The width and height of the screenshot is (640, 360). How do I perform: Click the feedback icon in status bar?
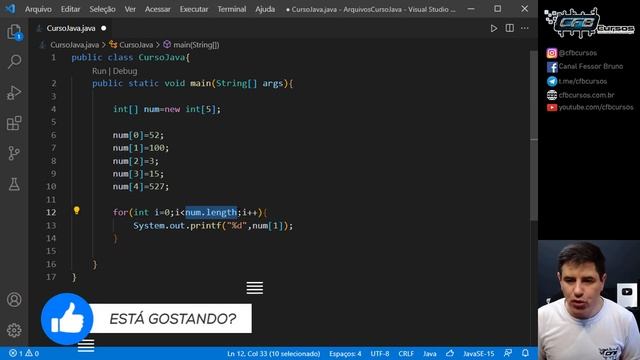pyautogui.click(x=508, y=353)
